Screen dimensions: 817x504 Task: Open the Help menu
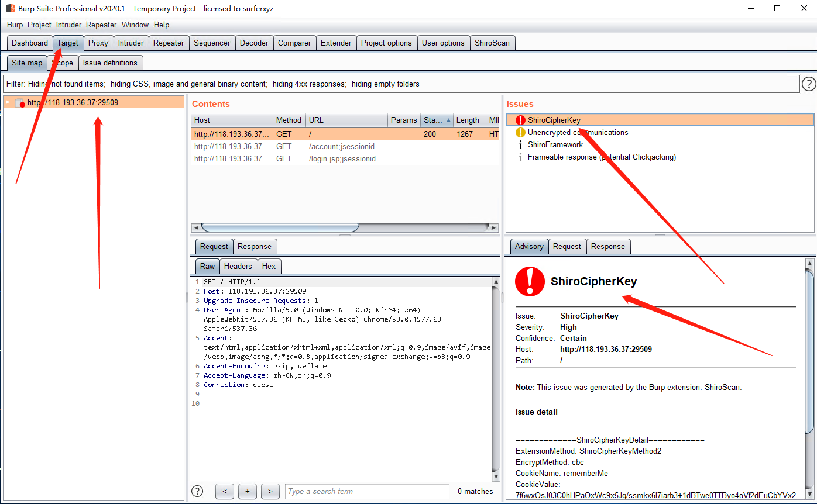(x=162, y=25)
